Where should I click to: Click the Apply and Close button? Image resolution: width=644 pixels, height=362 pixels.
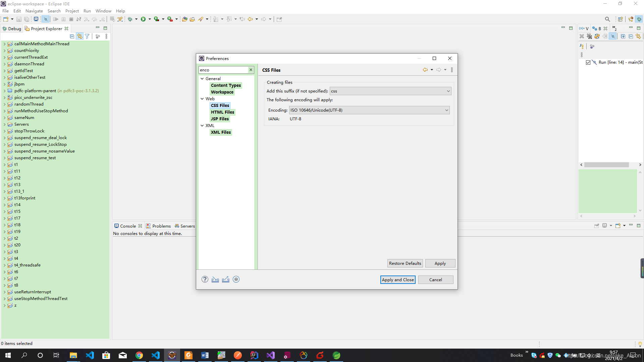pos(397,280)
